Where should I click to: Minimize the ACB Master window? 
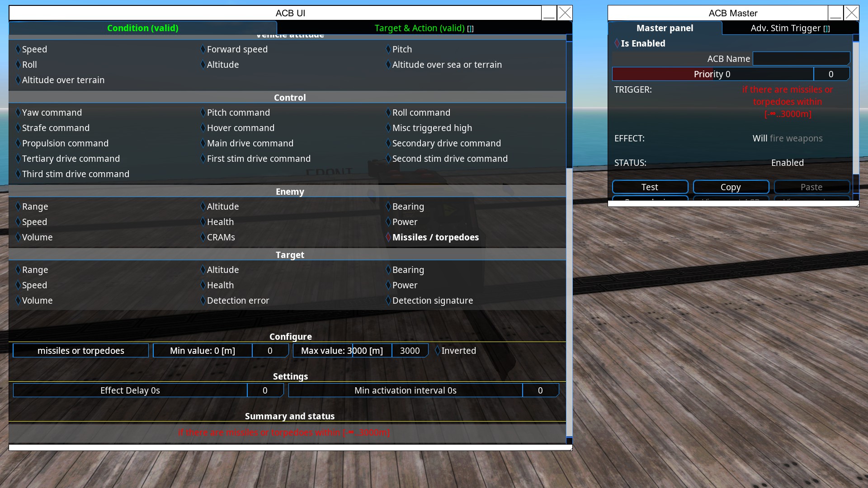pos(835,13)
